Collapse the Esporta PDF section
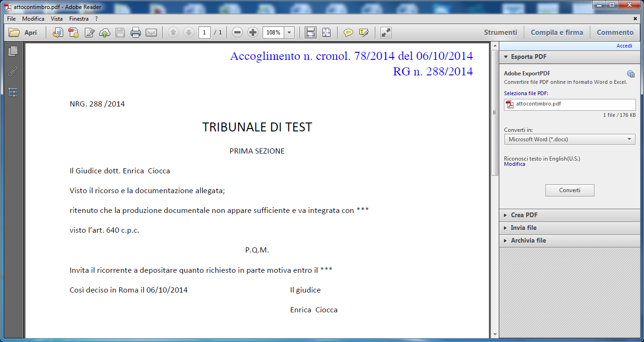This screenshot has height=342, width=644. 570,57
